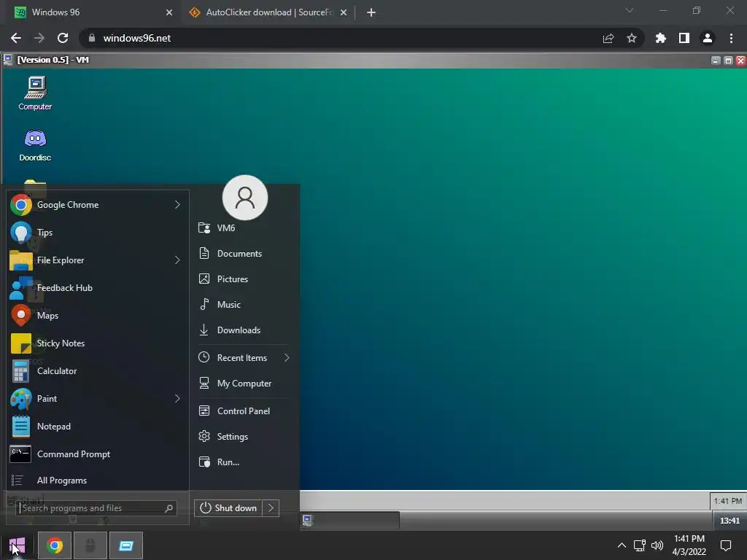The image size is (747, 560).
Task: Open the volume tray icon
Action: [x=657, y=545]
